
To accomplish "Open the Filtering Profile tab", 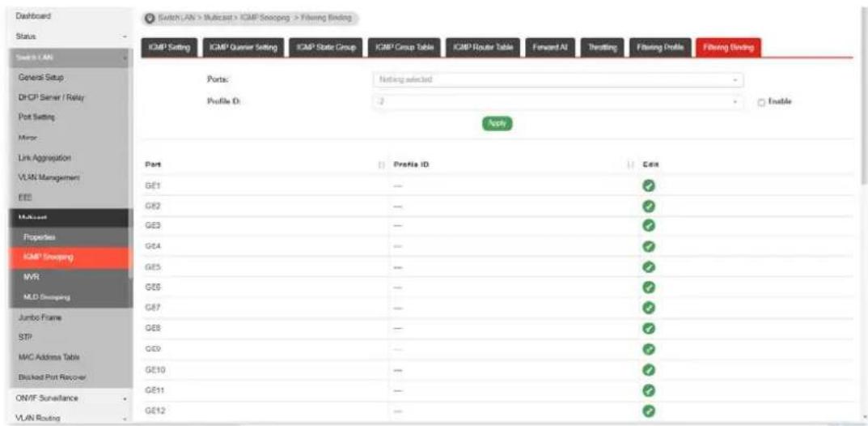I will click(x=660, y=49).
